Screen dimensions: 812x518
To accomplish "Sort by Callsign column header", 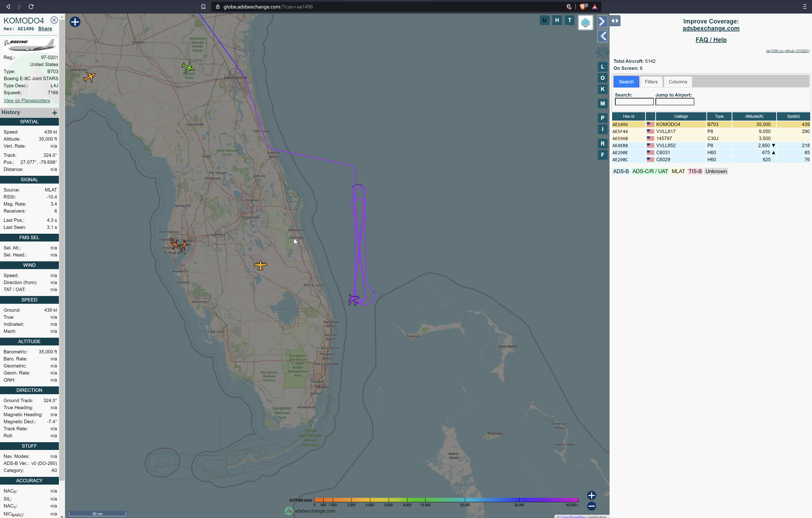I will click(x=681, y=116).
